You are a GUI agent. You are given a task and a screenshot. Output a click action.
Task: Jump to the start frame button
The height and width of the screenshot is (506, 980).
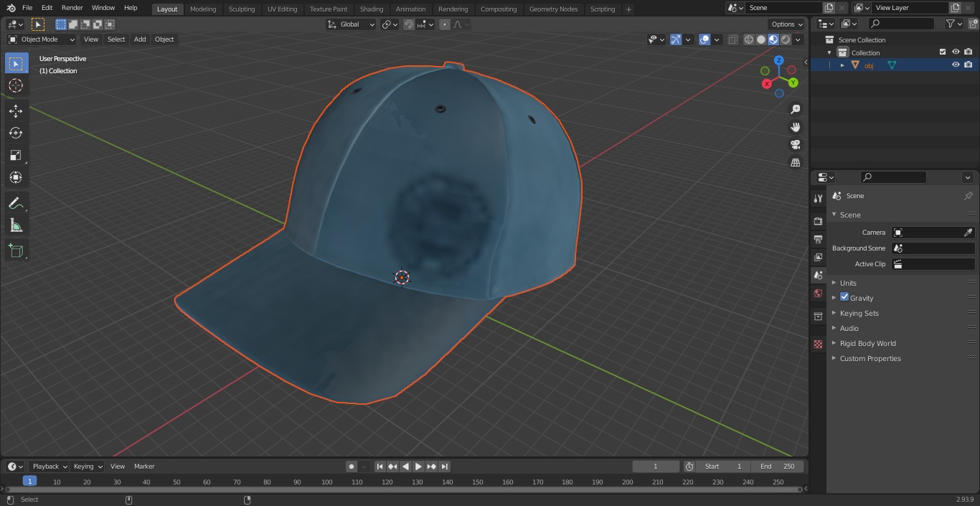pos(380,467)
